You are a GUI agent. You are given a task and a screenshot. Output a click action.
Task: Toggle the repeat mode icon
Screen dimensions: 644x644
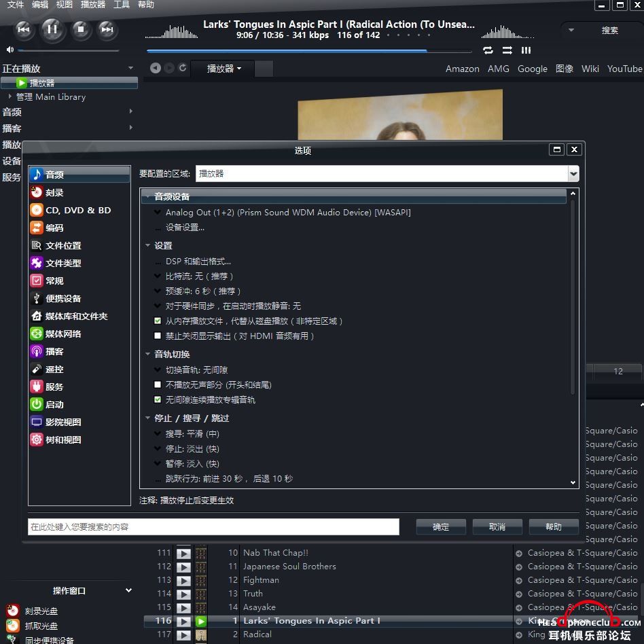[x=488, y=50]
